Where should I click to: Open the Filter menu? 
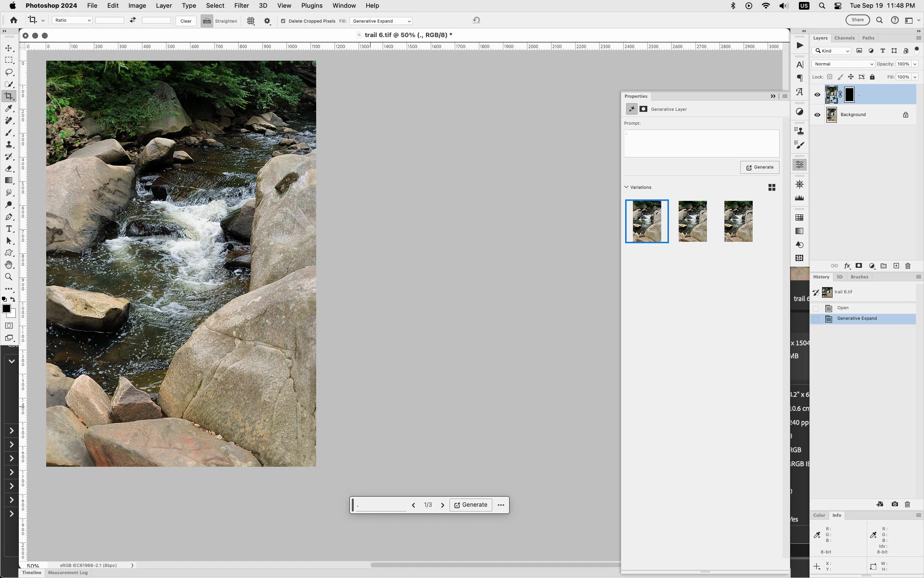coord(241,6)
